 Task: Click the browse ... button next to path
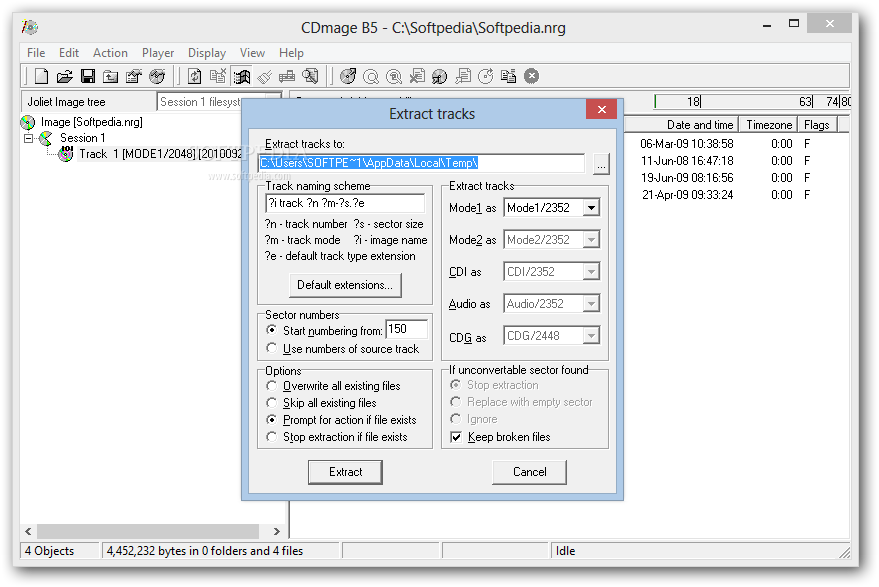point(601,164)
